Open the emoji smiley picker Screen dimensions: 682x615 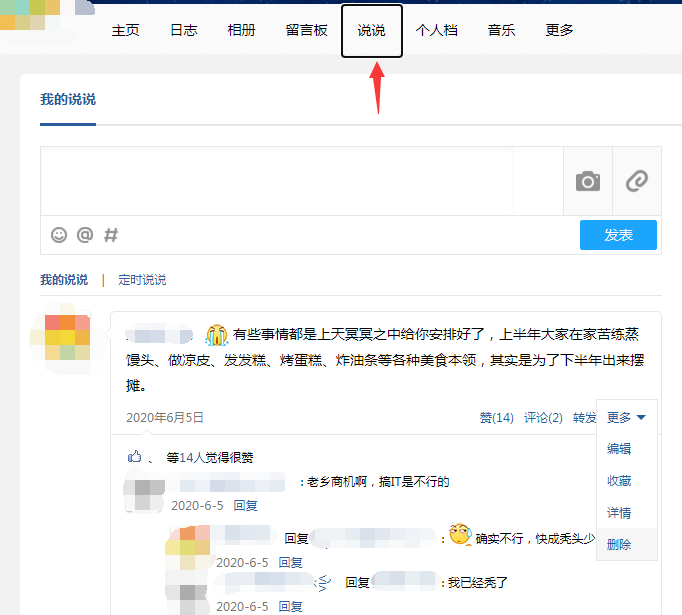tap(59, 235)
